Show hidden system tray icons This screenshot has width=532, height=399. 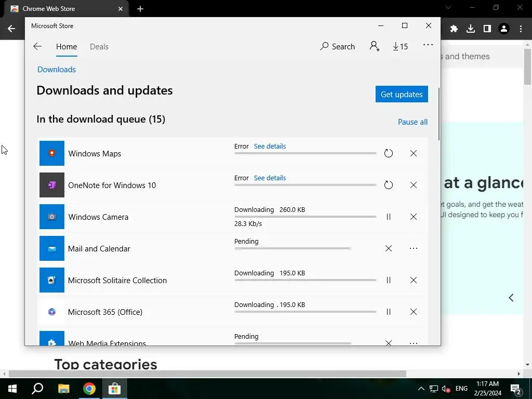(x=421, y=389)
